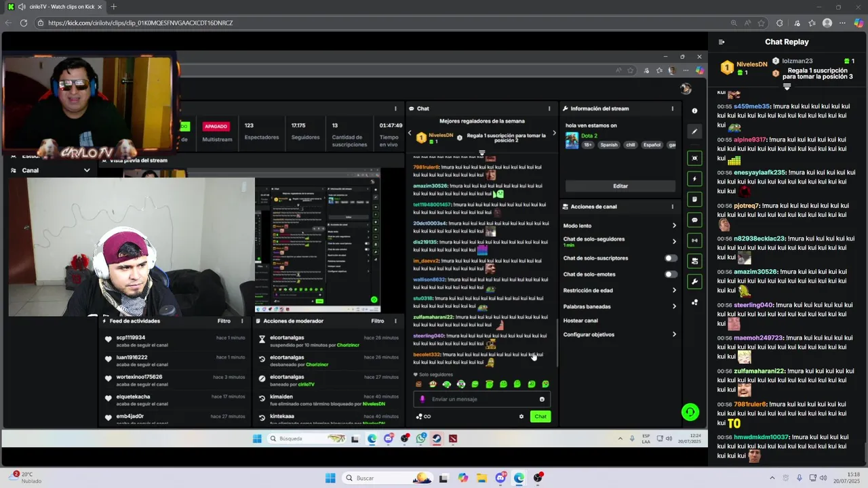Open Feed de actividades options menu
The height and width of the screenshot is (488, 868).
242,321
